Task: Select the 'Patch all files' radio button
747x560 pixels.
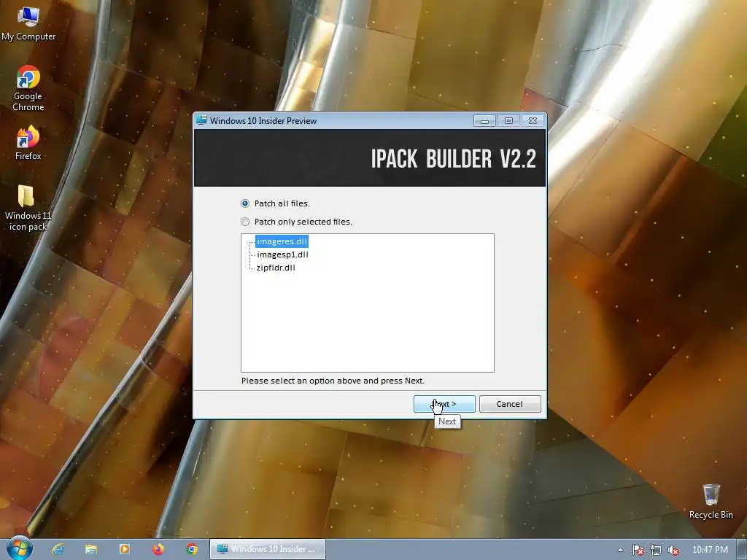Action: [x=245, y=203]
